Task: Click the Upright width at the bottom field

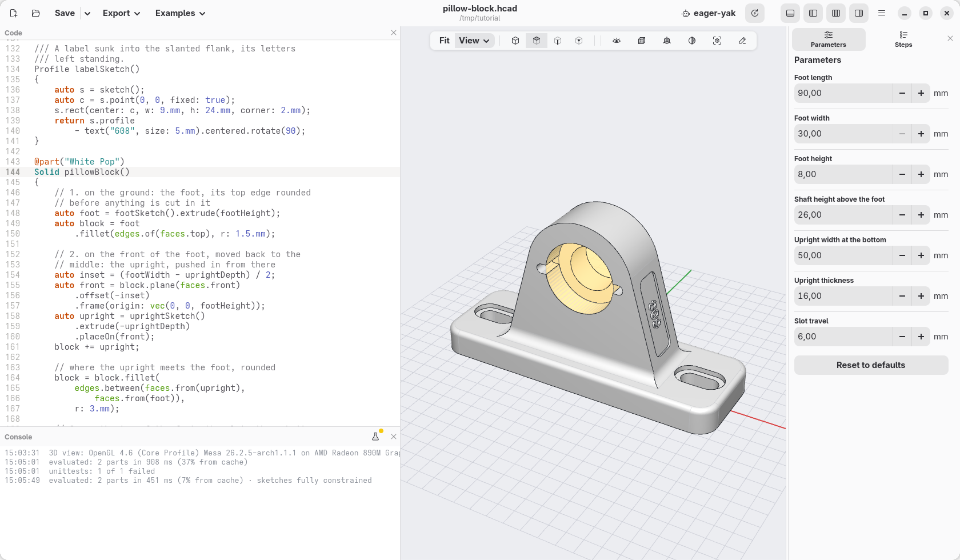Action: [843, 255]
